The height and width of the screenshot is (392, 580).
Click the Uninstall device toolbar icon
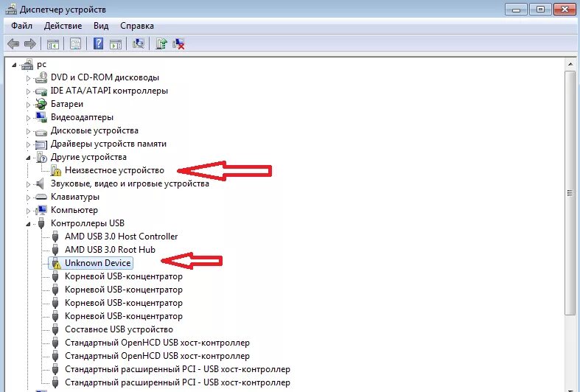pos(179,44)
